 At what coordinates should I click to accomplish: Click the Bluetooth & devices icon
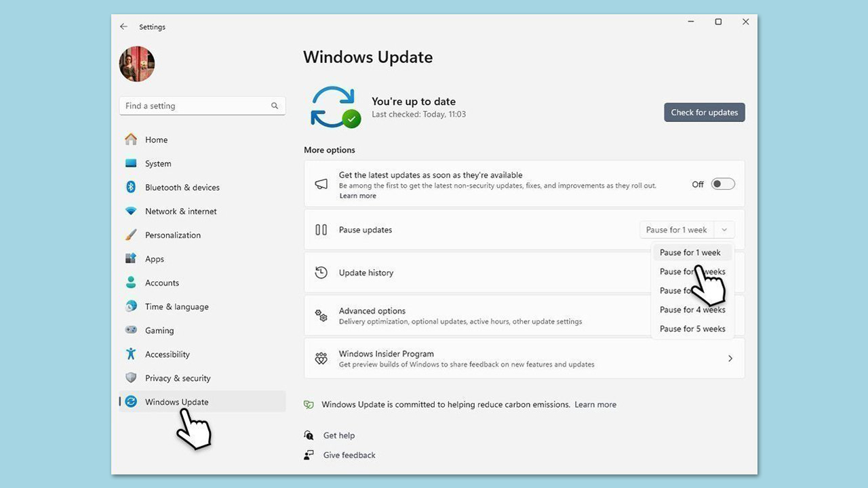tap(131, 187)
